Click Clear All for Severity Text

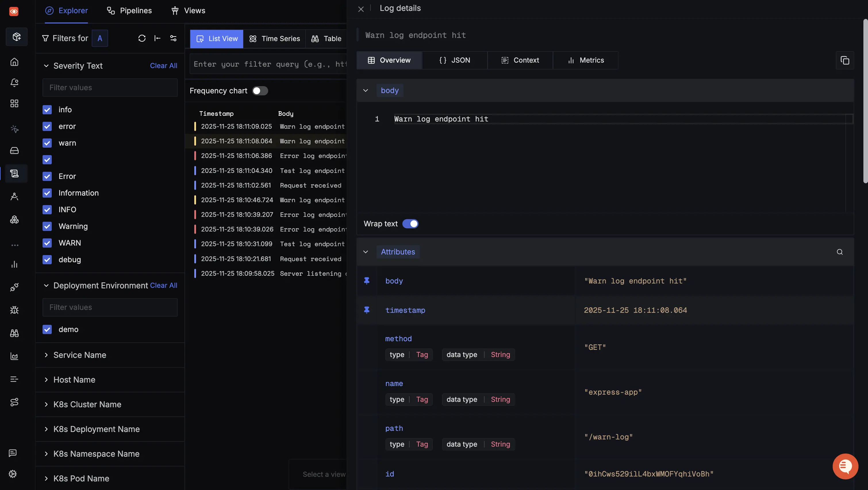point(164,66)
